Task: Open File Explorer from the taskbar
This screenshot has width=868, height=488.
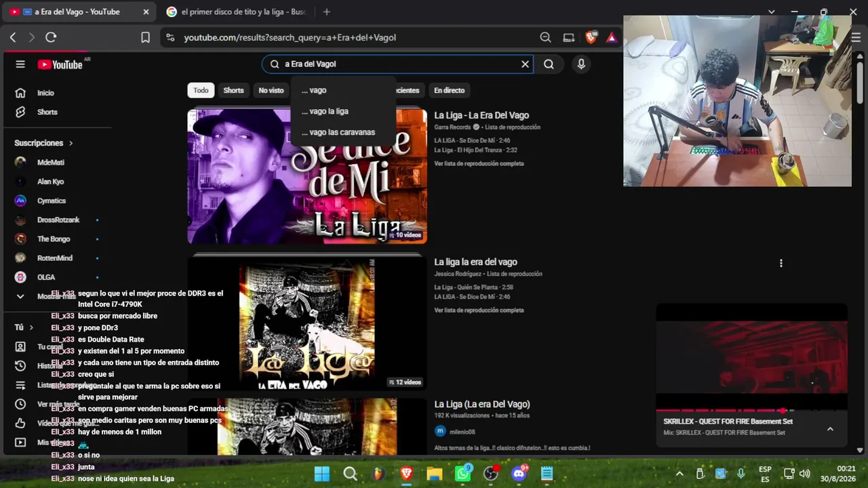Action: [x=435, y=473]
